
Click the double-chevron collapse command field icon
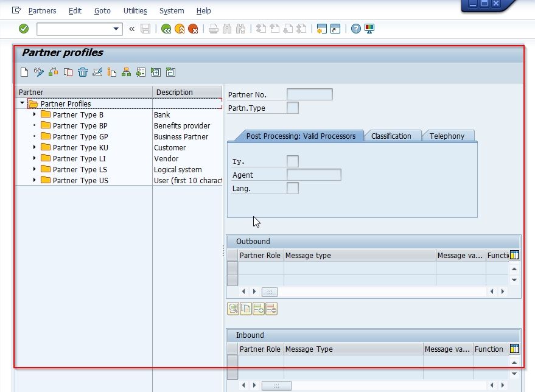[131, 29]
